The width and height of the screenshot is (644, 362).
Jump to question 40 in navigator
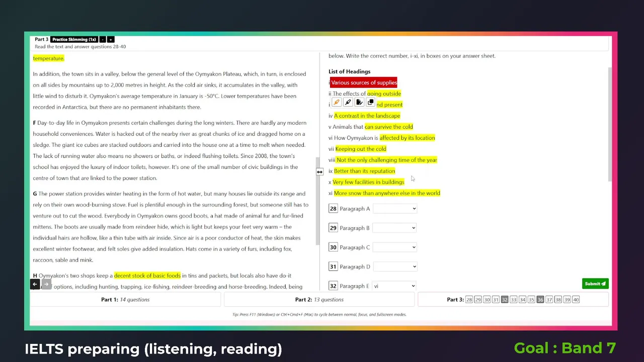click(576, 300)
